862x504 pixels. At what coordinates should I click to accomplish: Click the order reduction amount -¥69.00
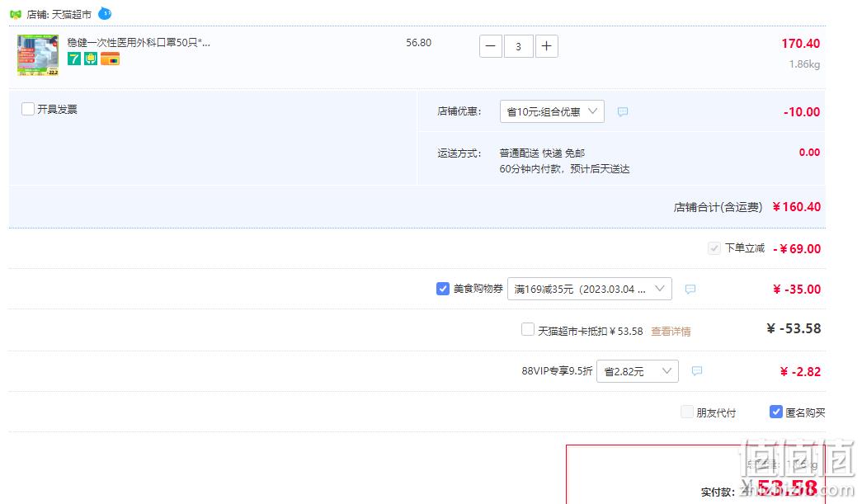797,248
